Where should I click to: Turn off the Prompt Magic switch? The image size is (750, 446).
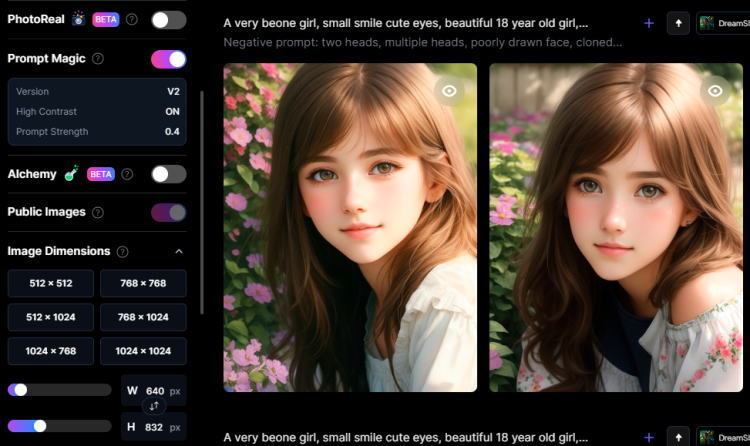[168, 59]
